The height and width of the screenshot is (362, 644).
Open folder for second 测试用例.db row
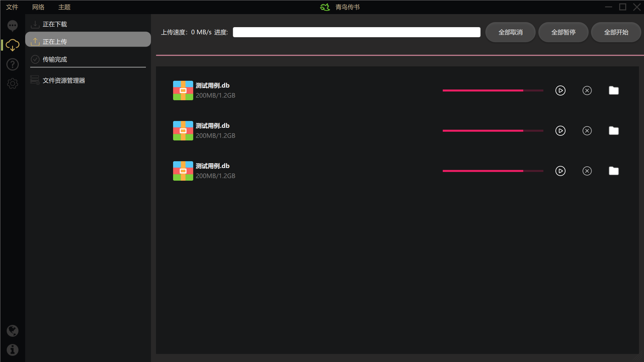click(x=614, y=131)
